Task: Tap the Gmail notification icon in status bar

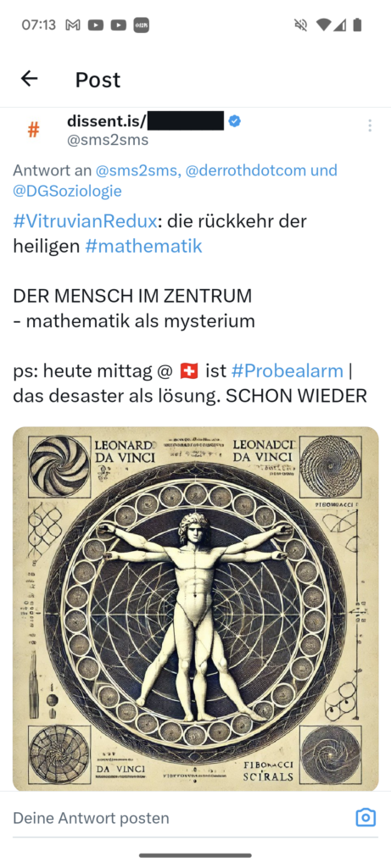Action: click(73, 25)
